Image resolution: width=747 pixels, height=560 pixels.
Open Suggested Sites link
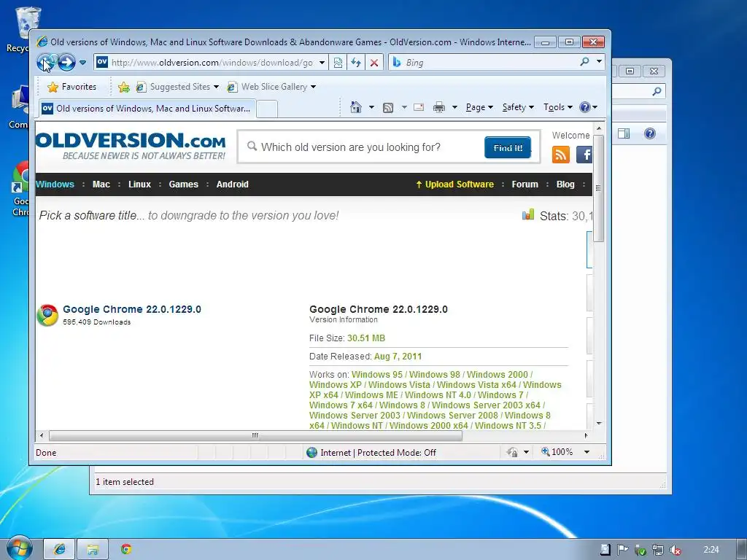tap(174, 87)
